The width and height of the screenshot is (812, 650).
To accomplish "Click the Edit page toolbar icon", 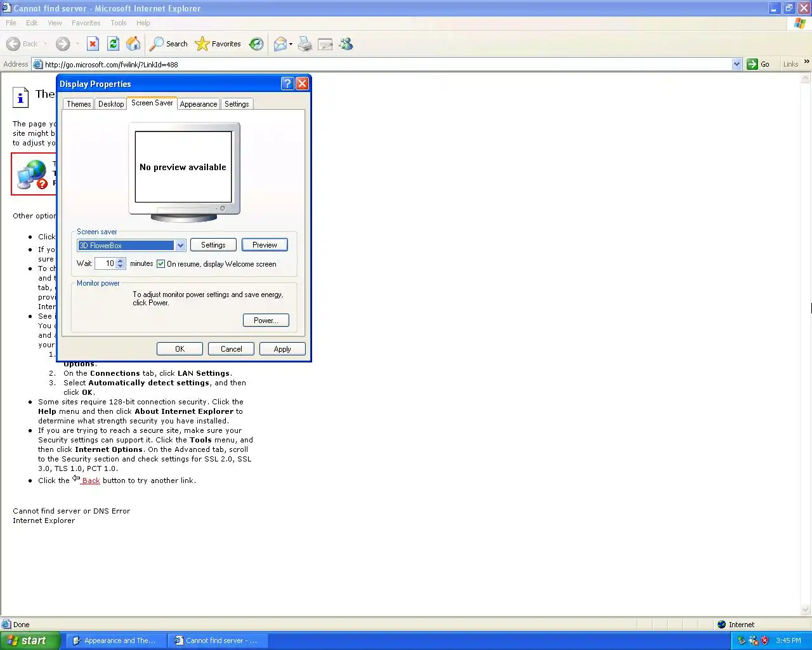I will [325, 44].
